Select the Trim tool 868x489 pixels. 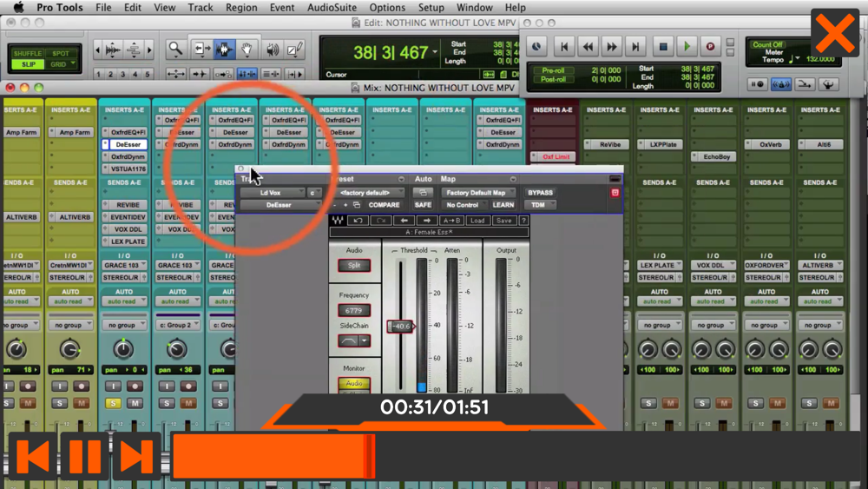201,50
